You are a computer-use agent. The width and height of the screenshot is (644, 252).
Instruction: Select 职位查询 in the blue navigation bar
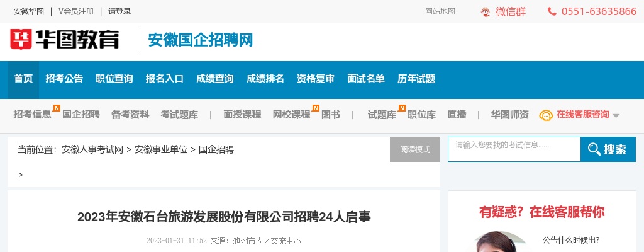pyautogui.click(x=114, y=79)
